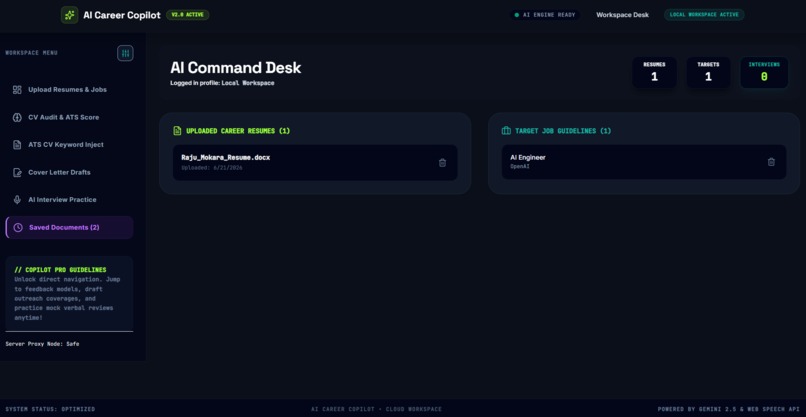The width and height of the screenshot is (806, 417).
Task: Click the LOCAL WORKSPACE ACTIVE badge
Action: [x=704, y=15]
